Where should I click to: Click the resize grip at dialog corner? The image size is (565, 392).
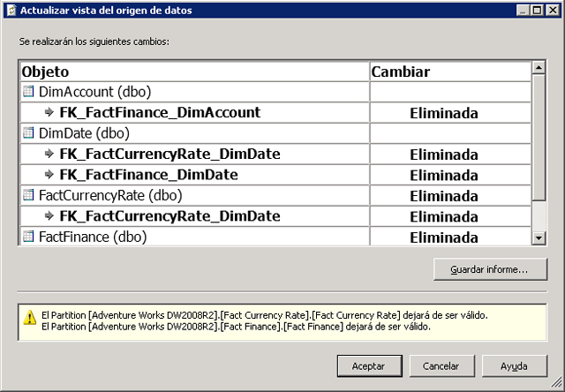click(x=557, y=383)
